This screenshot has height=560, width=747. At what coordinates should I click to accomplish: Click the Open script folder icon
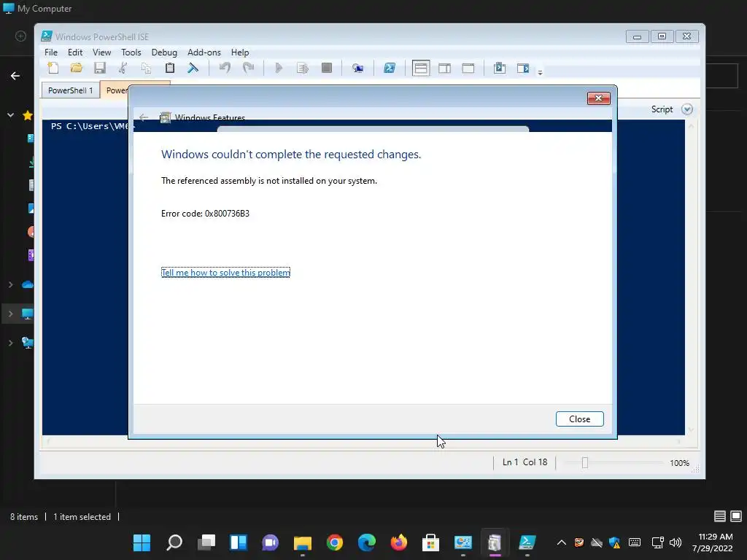(x=76, y=68)
